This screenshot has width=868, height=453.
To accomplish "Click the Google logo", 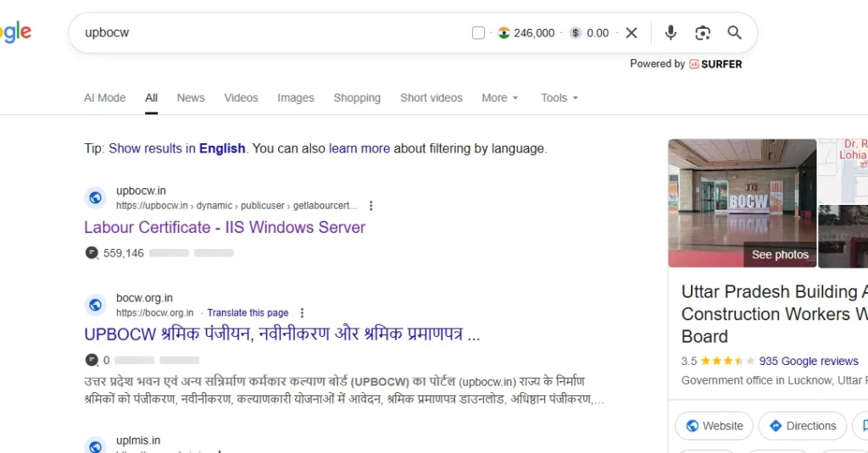I will coord(15,33).
